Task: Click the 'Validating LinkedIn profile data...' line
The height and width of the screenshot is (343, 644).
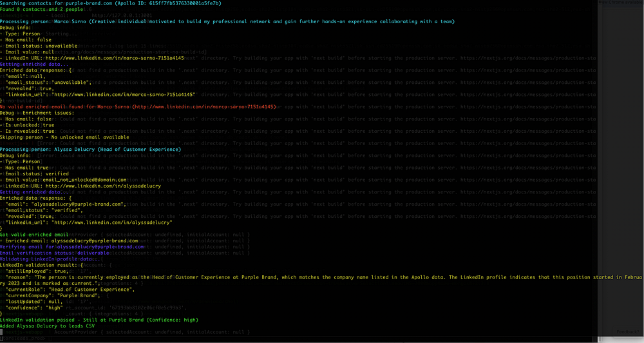Action: coord(50,259)
